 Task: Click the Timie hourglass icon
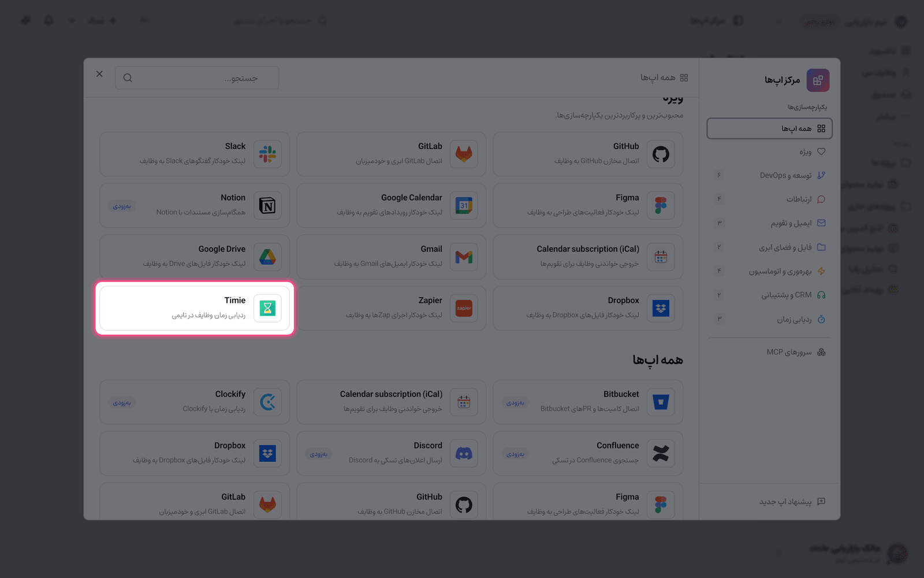point(267,309)
